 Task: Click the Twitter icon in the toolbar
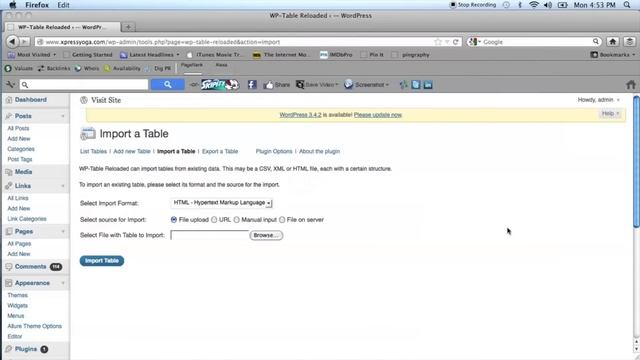416,84
